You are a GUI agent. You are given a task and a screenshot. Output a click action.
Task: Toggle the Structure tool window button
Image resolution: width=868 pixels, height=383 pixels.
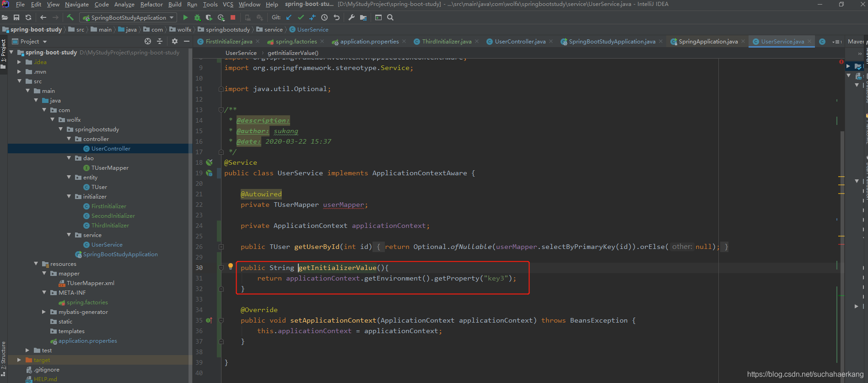click(4, 359)
